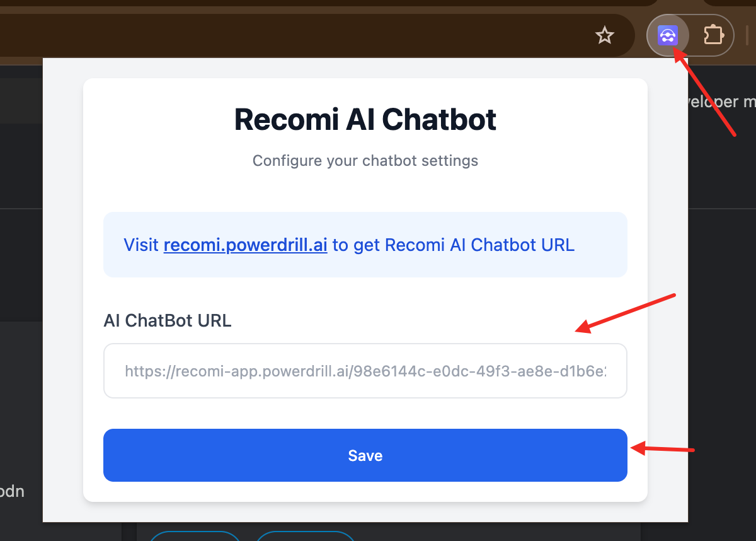This screenshot has width=756, height=541.
Task: Bookmark this page with the star icon
Action: pyautogui.click(x=605, y=36)
